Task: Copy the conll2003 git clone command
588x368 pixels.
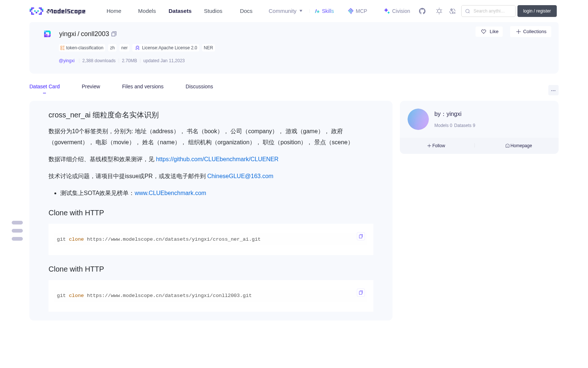Action: (x=361, y=293)
